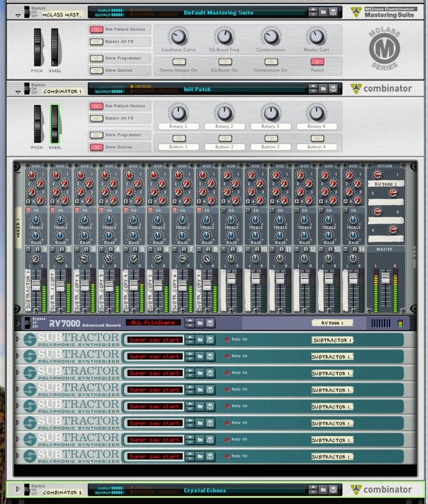Viewport: 428px width, 504px height.
Task: Collapse the MClass Mastering Suite device
Action: pyautogui.click(x=18, y=14)
